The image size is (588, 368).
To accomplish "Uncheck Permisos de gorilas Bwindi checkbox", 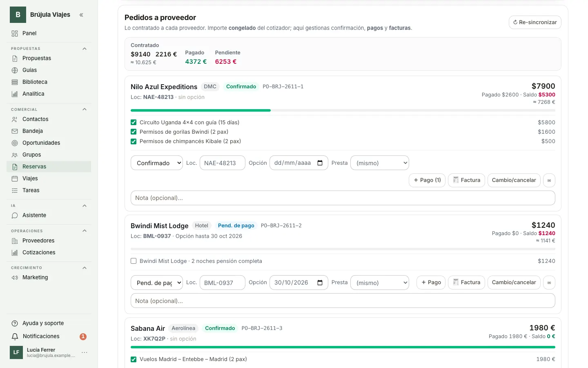I will click(x=134, y=132).
